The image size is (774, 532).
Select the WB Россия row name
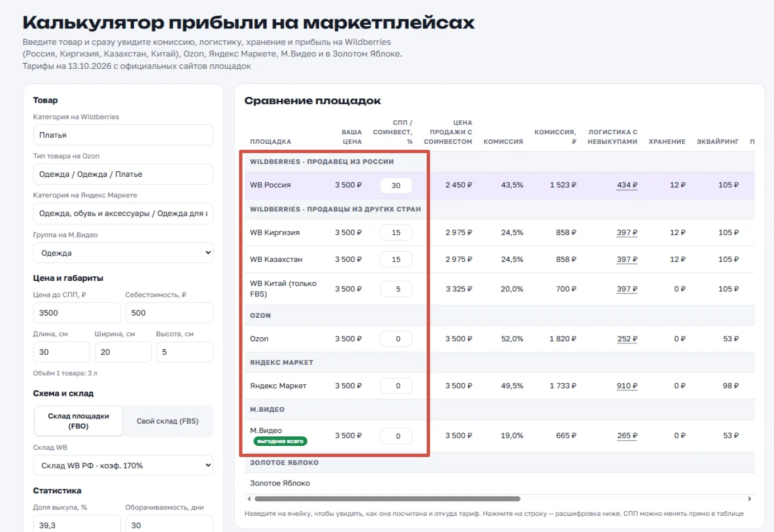(x=270, y=185)
